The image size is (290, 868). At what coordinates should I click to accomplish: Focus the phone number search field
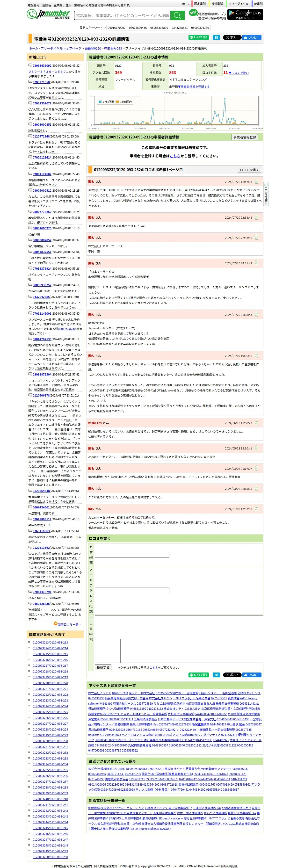(x=122, y=15)
